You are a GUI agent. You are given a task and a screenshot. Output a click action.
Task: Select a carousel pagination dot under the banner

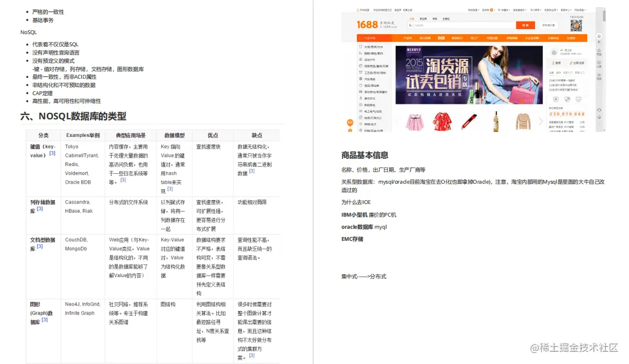pos(521,100)
